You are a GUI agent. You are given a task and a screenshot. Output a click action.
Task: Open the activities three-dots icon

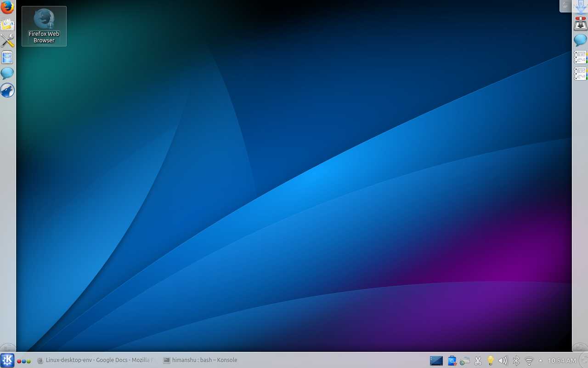pyautogui.click(x=24, y=361)
